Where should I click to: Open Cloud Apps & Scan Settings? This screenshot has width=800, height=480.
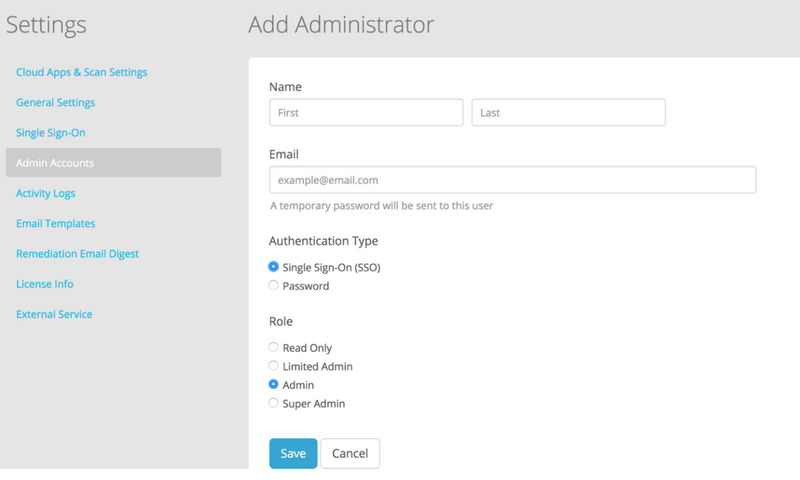point(82,72)
